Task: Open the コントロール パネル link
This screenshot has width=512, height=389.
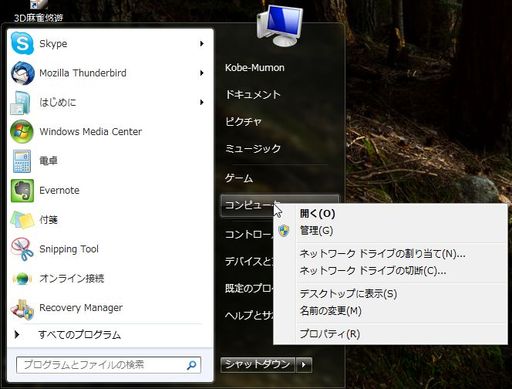Action: (x=249, y=234)
